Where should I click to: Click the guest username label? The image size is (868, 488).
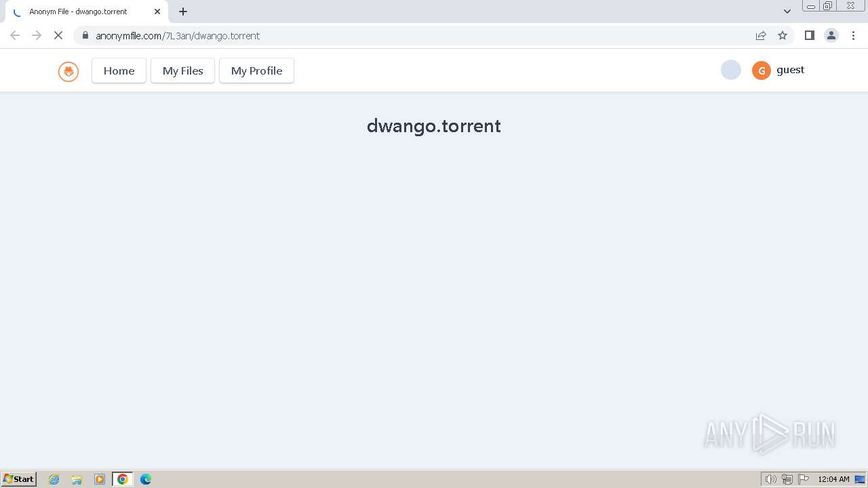click(790, 70)
